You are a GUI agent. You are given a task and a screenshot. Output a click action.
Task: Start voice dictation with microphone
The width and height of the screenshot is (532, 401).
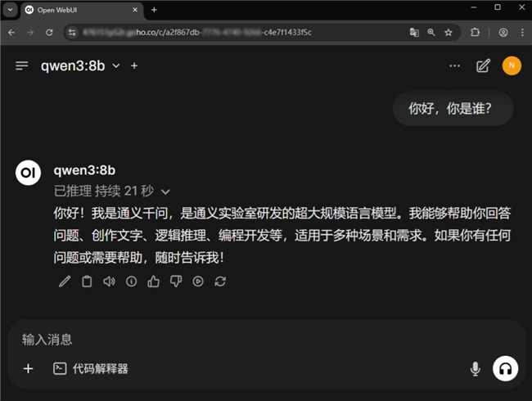pos(476,369)
